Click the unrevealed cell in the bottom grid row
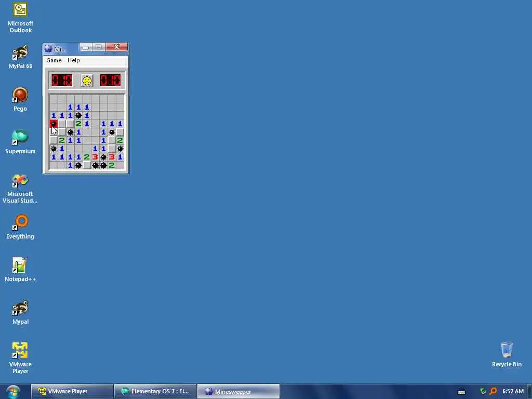Screen dimensions: 532x399 pyautogui.click(x=87, y=165)
